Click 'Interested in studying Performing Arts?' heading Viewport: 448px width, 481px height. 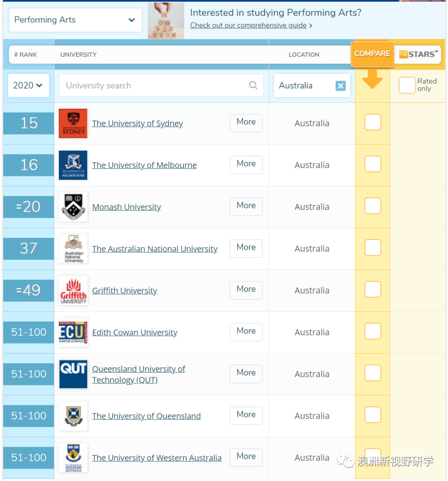276,12
